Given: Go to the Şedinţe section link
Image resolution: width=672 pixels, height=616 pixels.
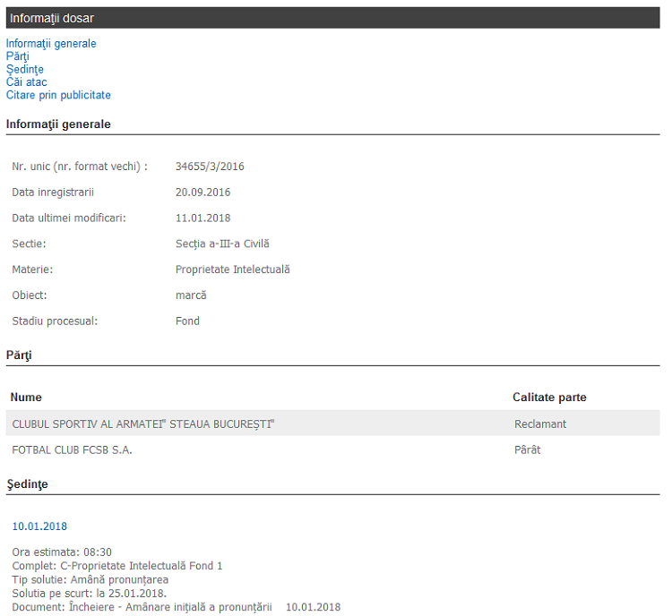Looking at the screenshot, I should (25, 70).
